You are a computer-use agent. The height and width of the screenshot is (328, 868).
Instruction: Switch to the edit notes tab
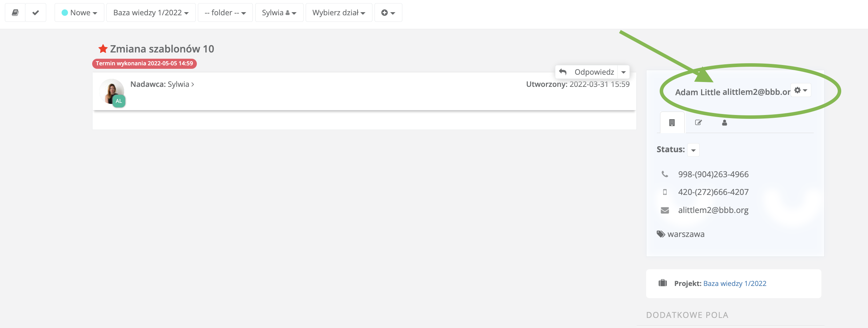point(698,122)
